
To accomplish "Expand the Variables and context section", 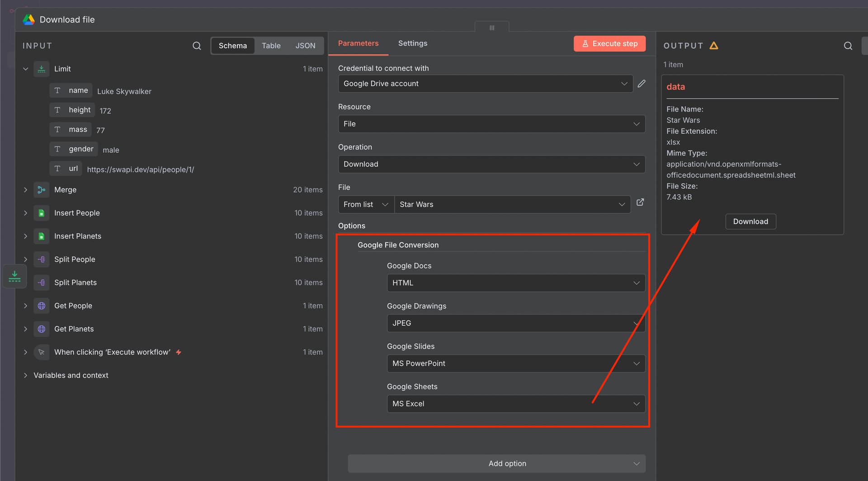I will coord(26,375).
